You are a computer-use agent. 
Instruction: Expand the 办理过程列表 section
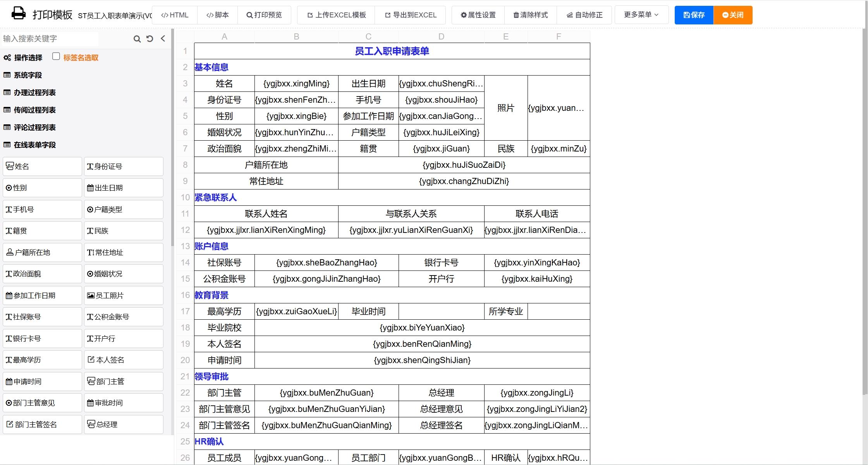34,93
